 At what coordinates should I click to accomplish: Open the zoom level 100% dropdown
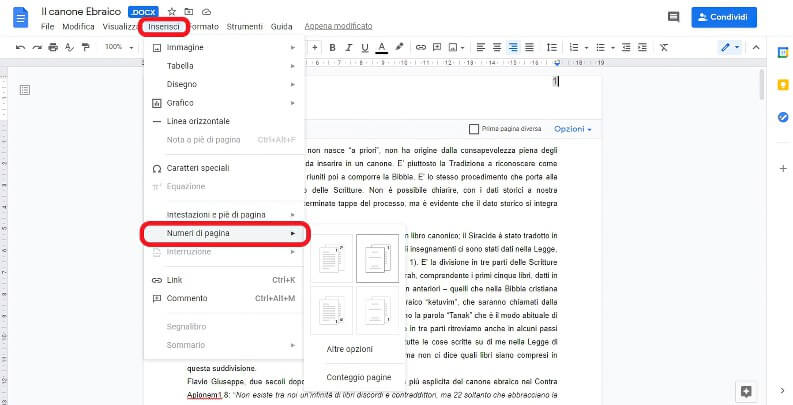117,47
